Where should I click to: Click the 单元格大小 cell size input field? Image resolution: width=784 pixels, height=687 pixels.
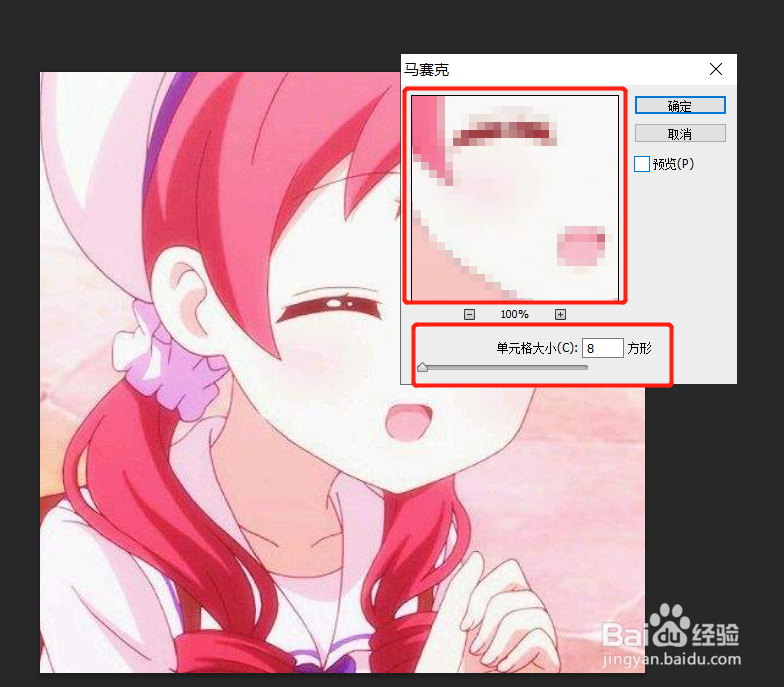click(x=602, y=348)
